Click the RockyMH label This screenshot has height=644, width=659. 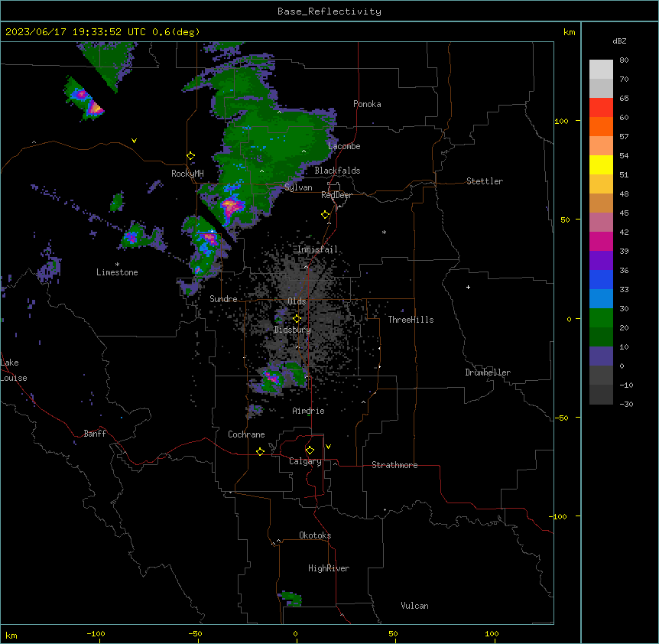tap(187, 174)
